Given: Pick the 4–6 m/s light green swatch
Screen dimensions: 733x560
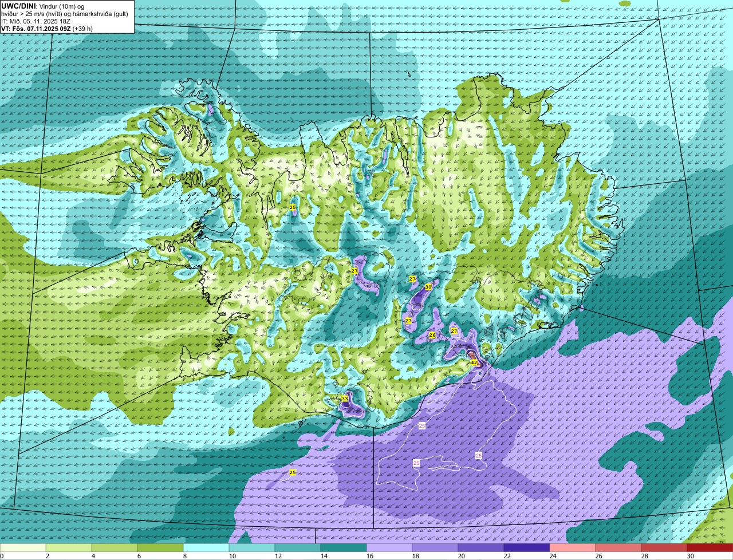Looking at the screenshot, I should pyautogui.click(x=115, y=548).
